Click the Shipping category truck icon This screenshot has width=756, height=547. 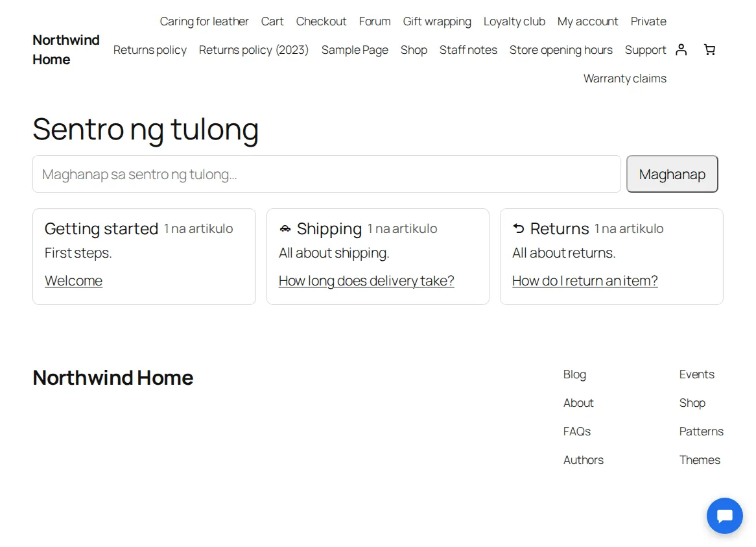(285, 228)
